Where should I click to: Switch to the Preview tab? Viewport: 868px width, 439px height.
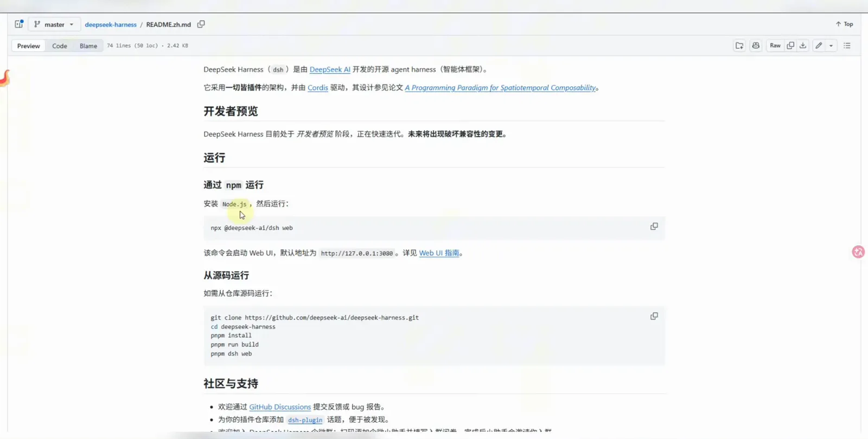pos(28,46)
